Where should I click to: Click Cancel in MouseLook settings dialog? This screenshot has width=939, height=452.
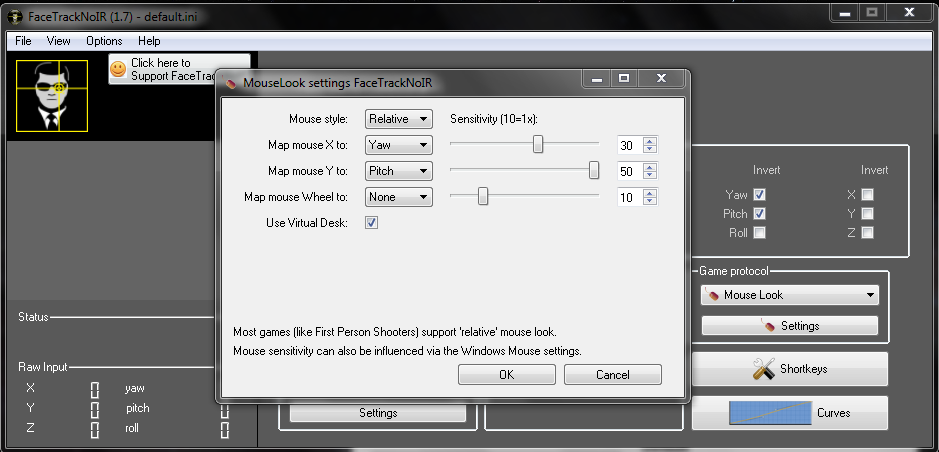(x=613, y=375)
